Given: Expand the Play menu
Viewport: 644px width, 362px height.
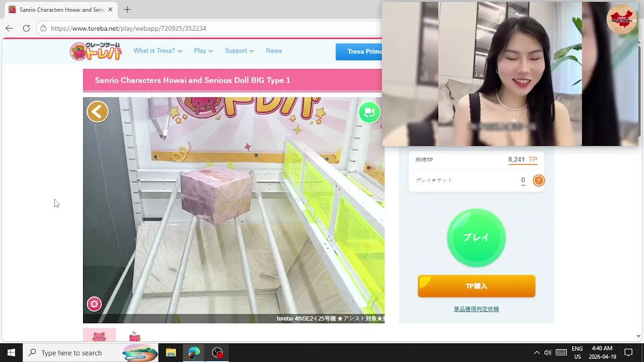Looking at the screenshot, I should coord(203,51).
